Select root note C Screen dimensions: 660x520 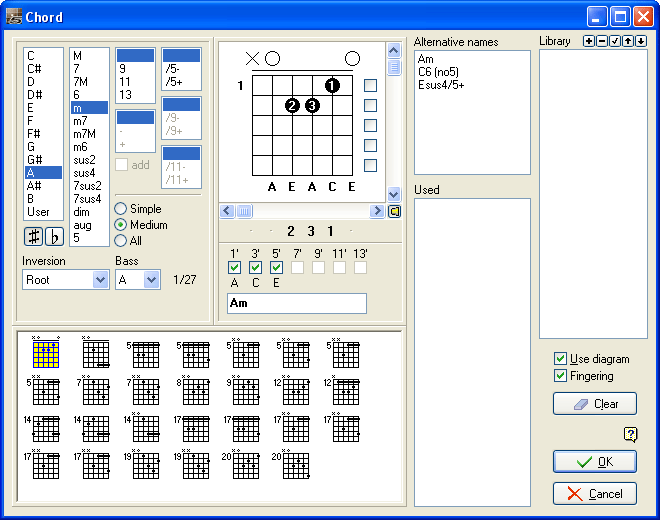pyautogui.click(x=43, y=56)
